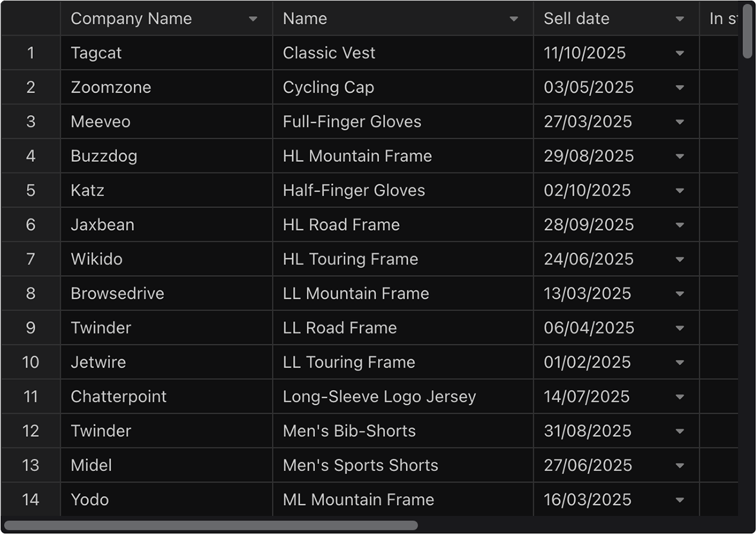The width and height of the screenshot is (756, 534).
Task: Expand date dropdown for 16/03/2025
Action: [679, 500]
